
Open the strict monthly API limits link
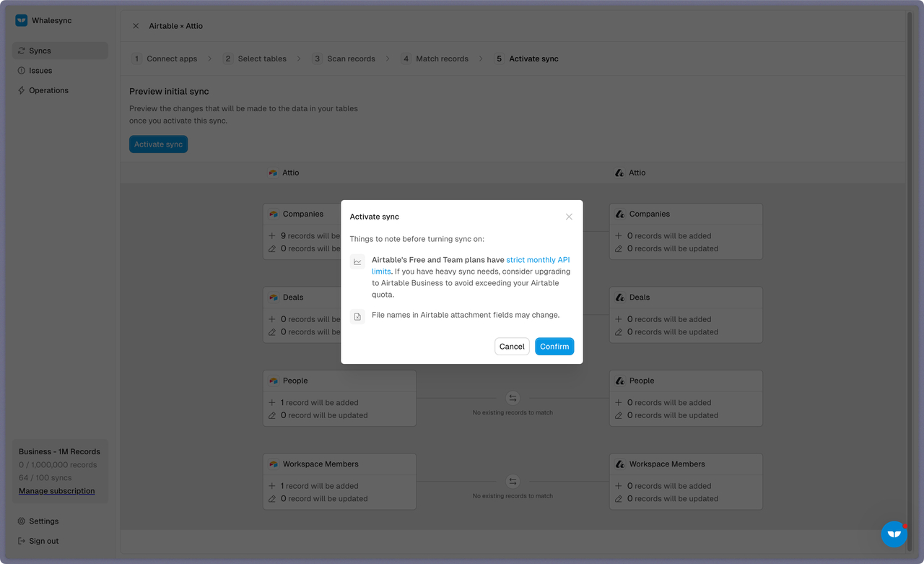click(471, 266)
